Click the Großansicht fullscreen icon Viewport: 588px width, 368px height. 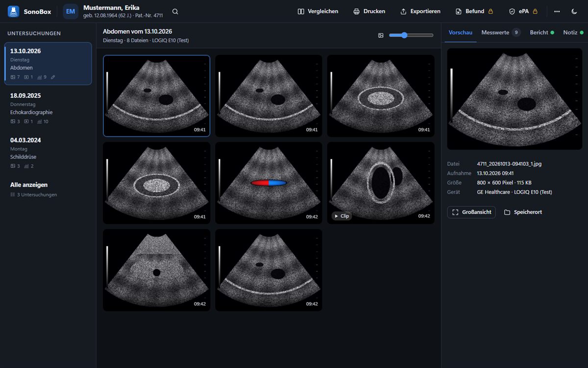[455, 212]
